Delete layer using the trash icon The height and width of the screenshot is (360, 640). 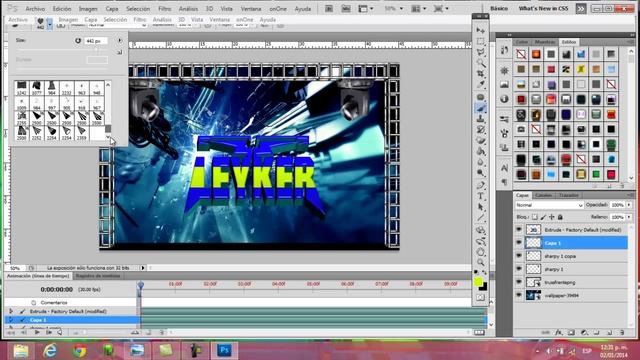(622, 333)
